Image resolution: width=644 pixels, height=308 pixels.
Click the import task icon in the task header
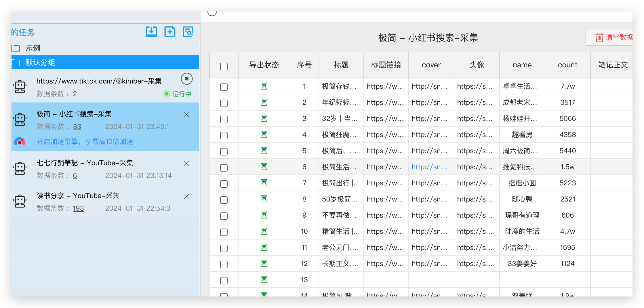point(151,32)
